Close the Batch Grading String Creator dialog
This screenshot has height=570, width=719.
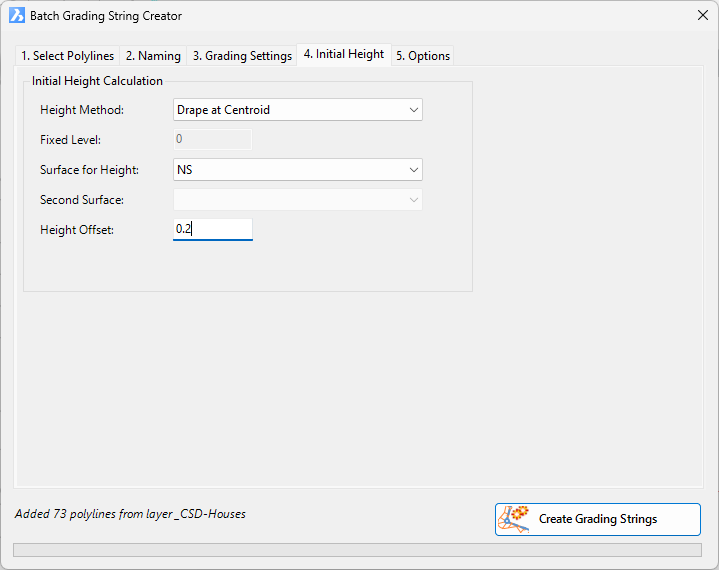point(702,16)
